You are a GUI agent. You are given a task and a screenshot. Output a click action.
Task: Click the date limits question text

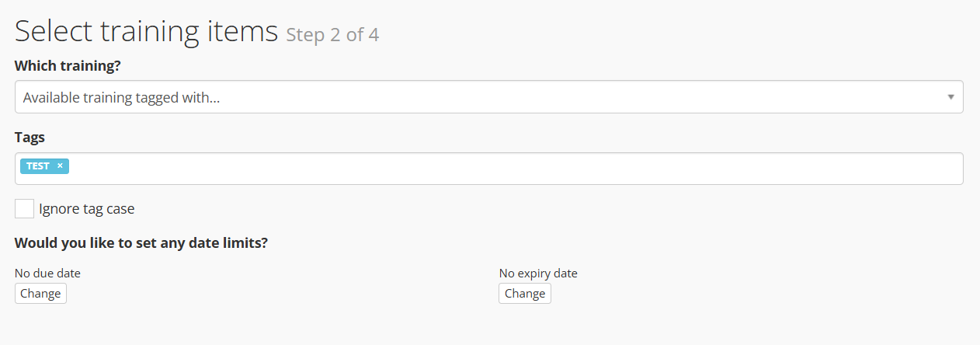pos(141,242)
